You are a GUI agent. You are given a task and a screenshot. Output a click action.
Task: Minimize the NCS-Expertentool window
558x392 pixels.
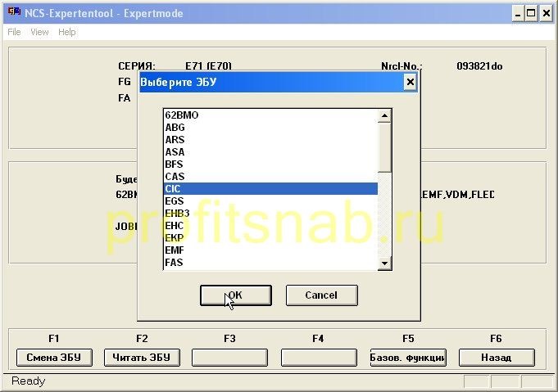pyautogui.click(x=518, y=14)
